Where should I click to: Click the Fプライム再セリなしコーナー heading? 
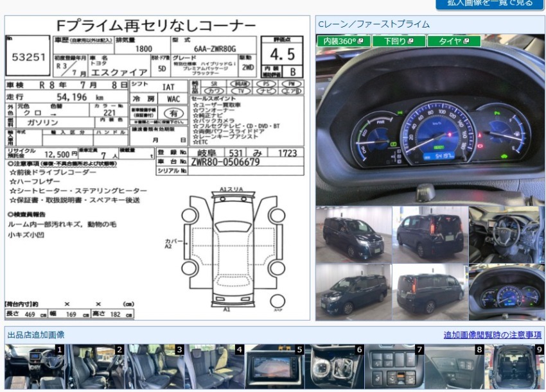(156, 26)
